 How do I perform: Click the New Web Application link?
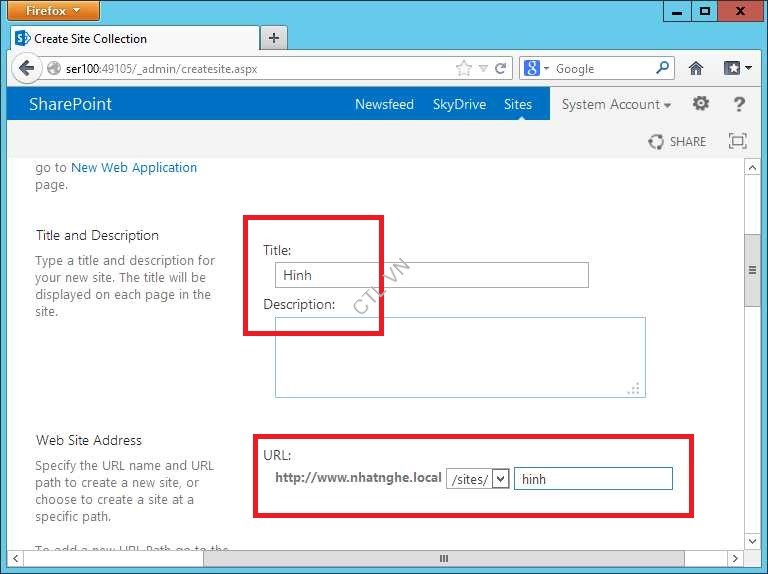134,168
